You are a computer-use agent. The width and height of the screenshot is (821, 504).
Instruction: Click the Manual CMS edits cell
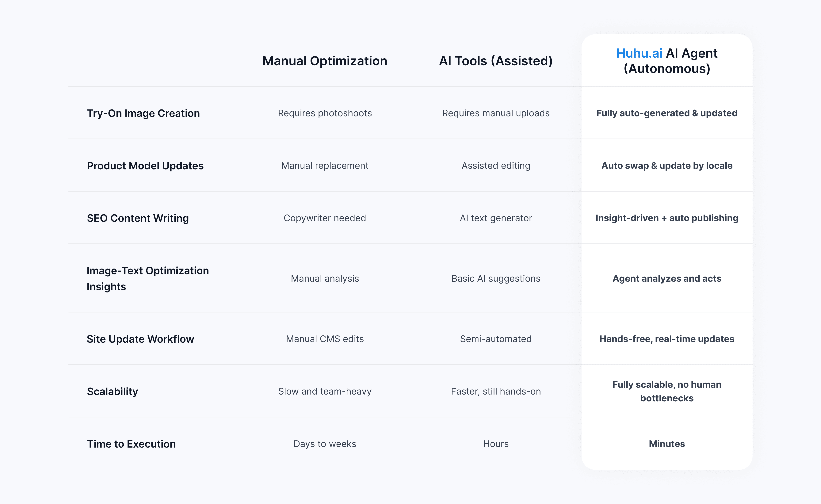click(325, 339)
